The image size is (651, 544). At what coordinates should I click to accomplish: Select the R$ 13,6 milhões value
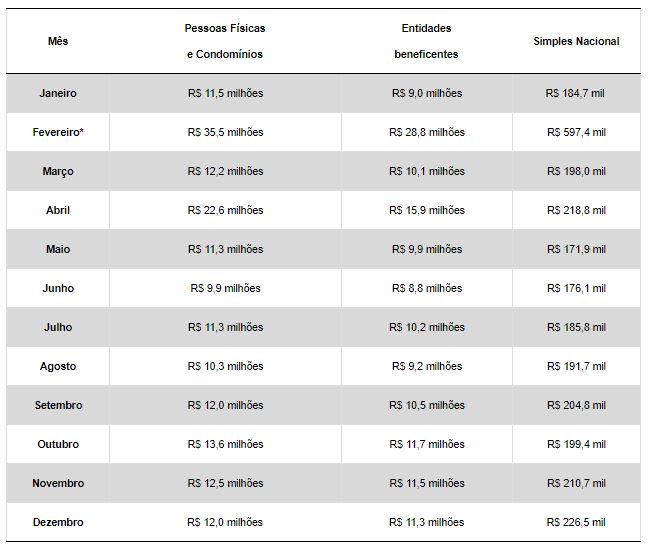pyautogui.click(x=225, y=444)
